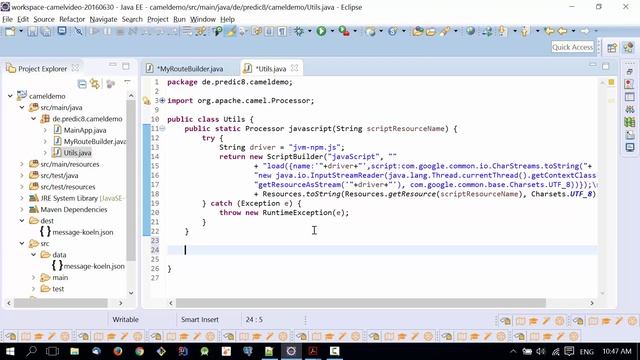The width and height of the screenshot is (640, 360).
Task: Open a terminal via the monitor icon
Action: tap(62, 31)
